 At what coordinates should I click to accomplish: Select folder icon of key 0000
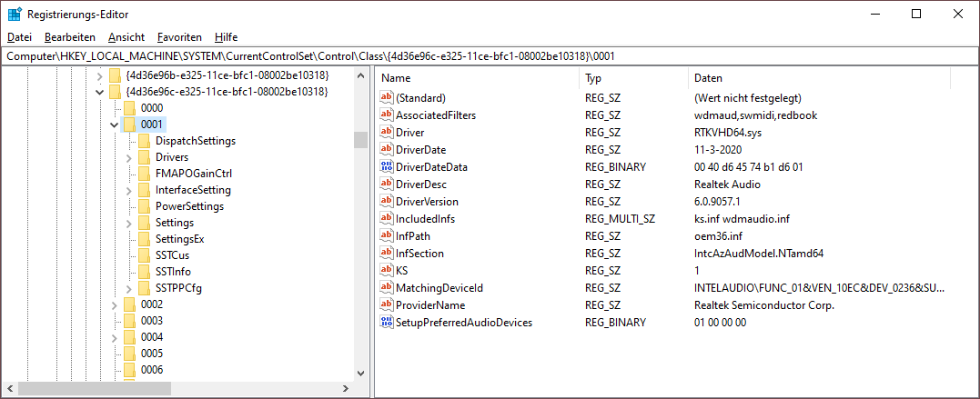[x=129, y=108]
